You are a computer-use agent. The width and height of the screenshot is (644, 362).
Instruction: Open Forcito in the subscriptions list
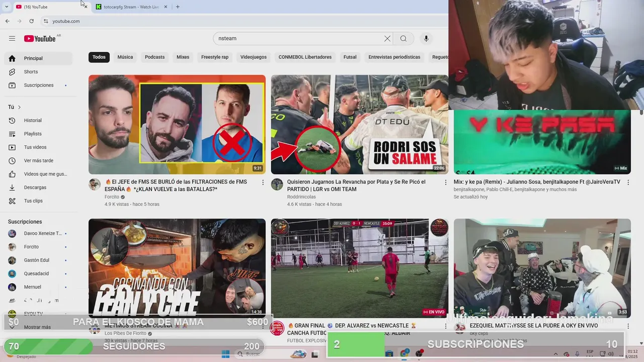38,247
